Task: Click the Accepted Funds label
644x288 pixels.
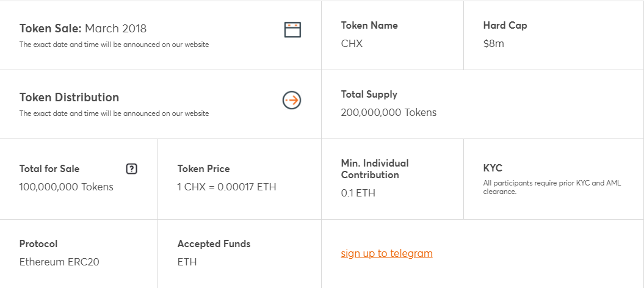Action: (x=214, y=244)
